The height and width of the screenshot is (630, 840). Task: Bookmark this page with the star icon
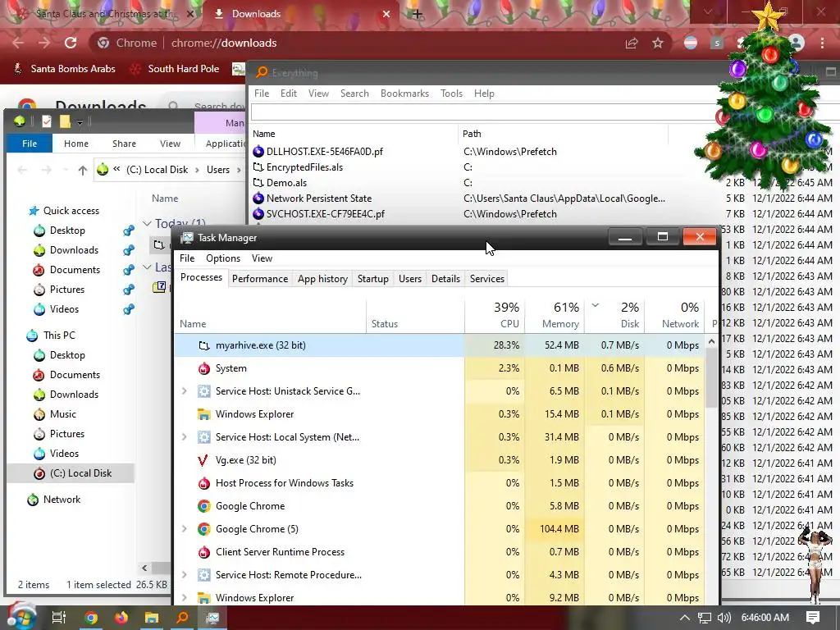[x=658, y=43]
